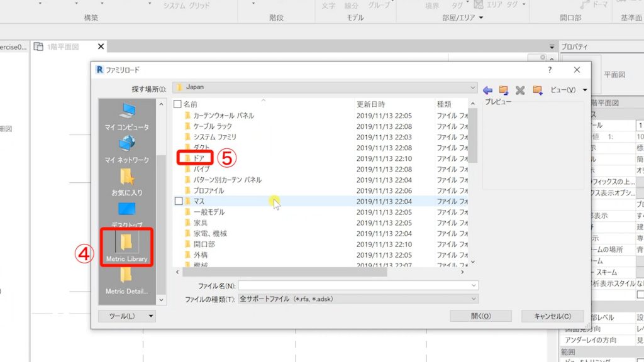Click the 開く(O) button to open
Screen dimensions: 644x362
(x=480, y=316)
